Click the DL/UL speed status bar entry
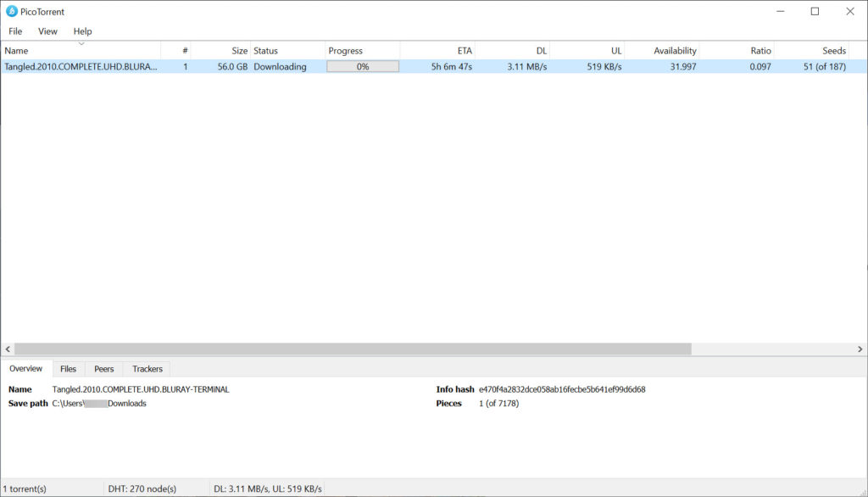 [x=268, y=489]
